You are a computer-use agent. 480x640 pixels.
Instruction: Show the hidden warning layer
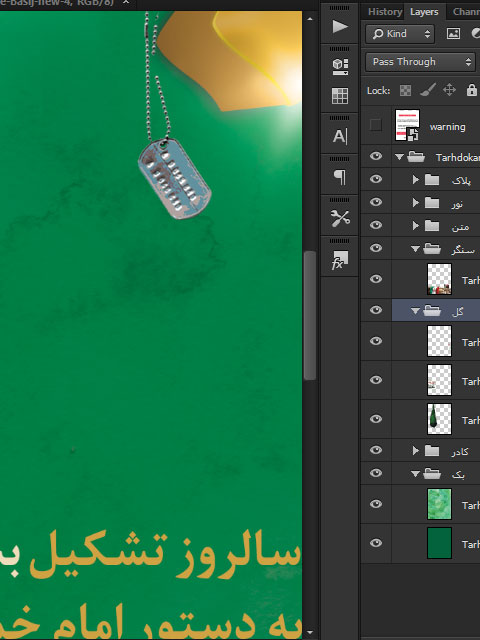(376, 124)
